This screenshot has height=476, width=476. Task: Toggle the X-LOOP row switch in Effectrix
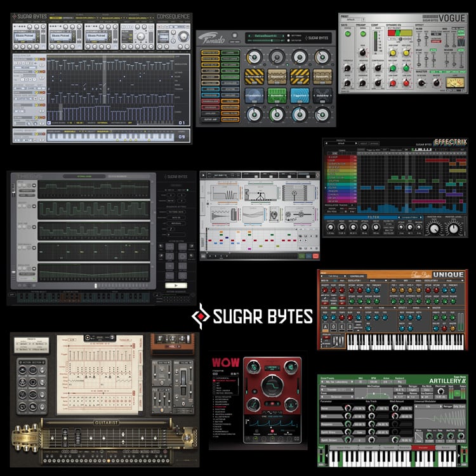354,157
